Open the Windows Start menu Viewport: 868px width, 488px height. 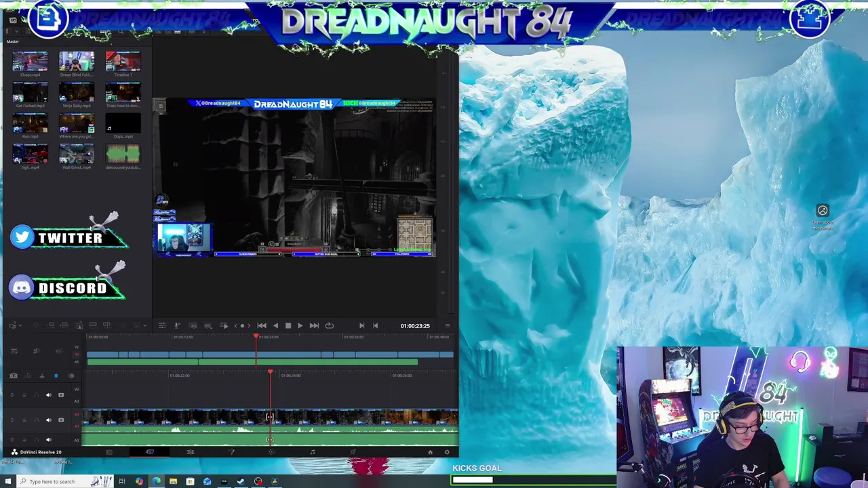click(8, 481)
